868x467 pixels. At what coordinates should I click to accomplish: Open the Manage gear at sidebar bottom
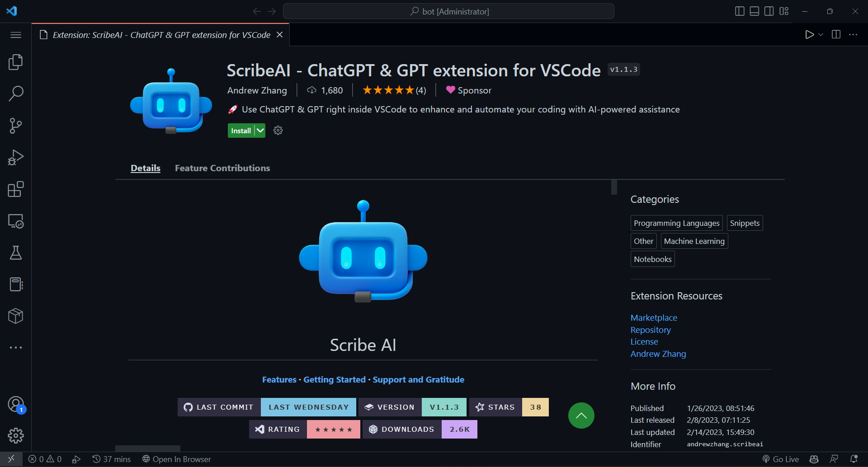(16, 436)
